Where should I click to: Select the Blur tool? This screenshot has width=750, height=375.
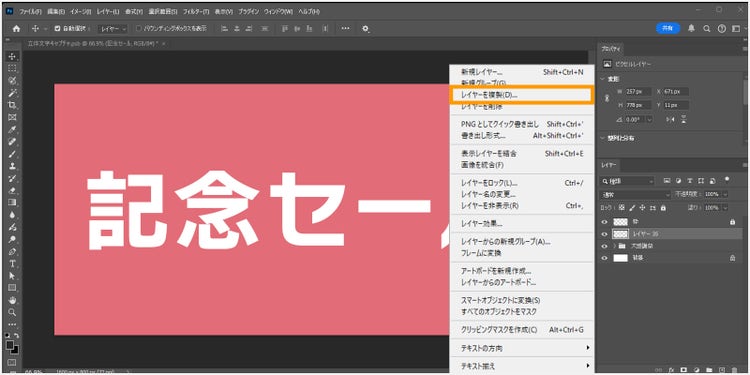12,215
